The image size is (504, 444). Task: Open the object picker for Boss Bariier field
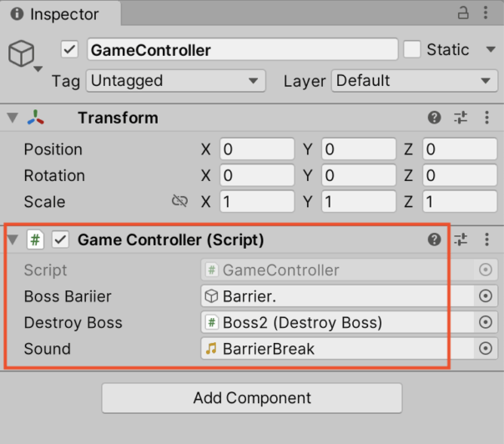486,295
